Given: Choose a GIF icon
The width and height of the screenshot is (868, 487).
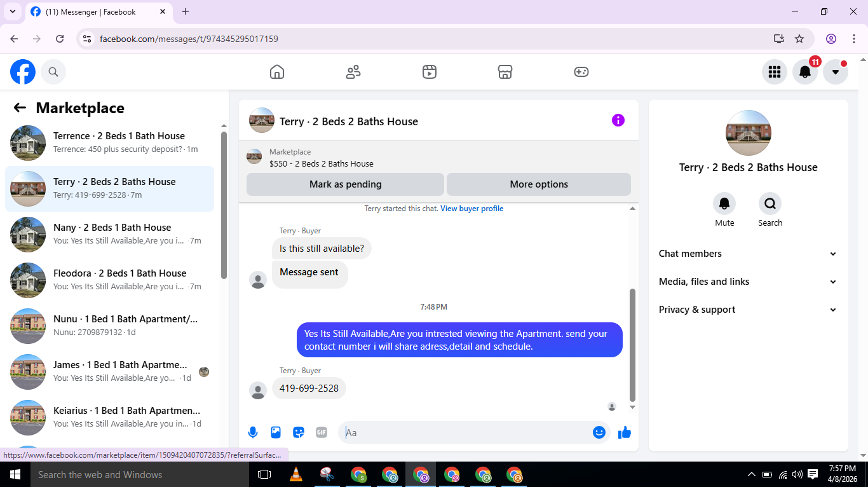Looking at the screenshot, I should [x=322, y=432].
